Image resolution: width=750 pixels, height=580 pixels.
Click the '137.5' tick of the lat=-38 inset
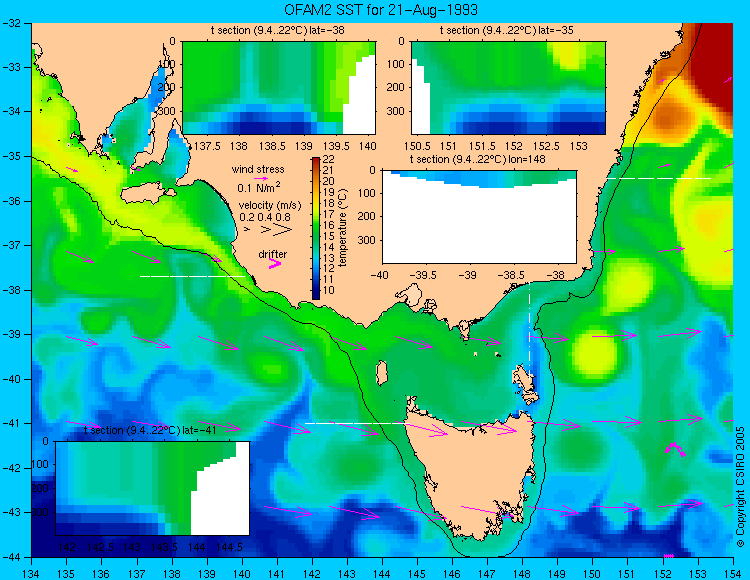tap(208, 146)
